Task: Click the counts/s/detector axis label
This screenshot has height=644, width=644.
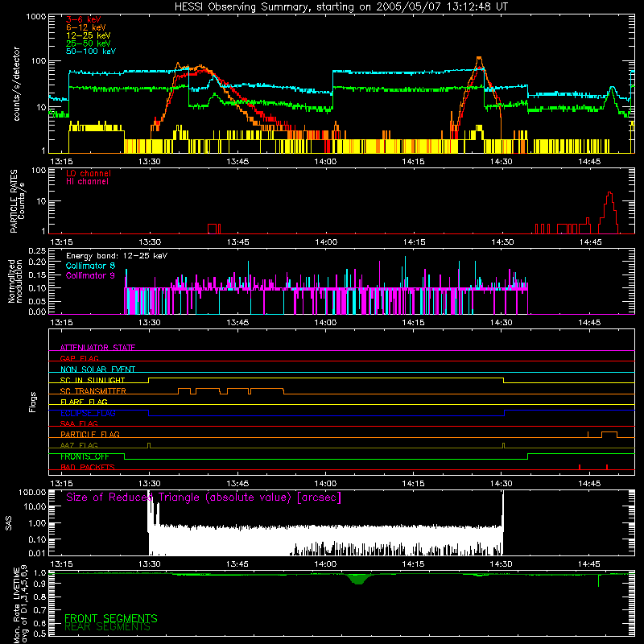Action: coord(16,84)
